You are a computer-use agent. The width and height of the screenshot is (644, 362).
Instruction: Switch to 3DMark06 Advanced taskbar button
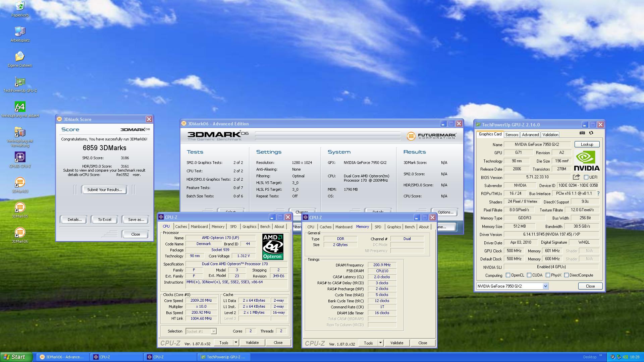[62, 357]
